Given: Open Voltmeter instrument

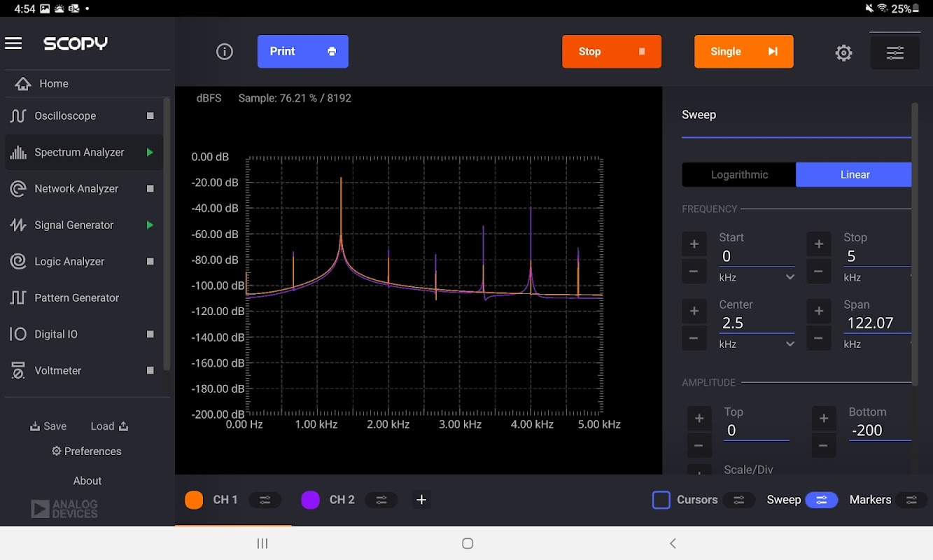Looking at the screenshot, I should click(x=84, y=371).
